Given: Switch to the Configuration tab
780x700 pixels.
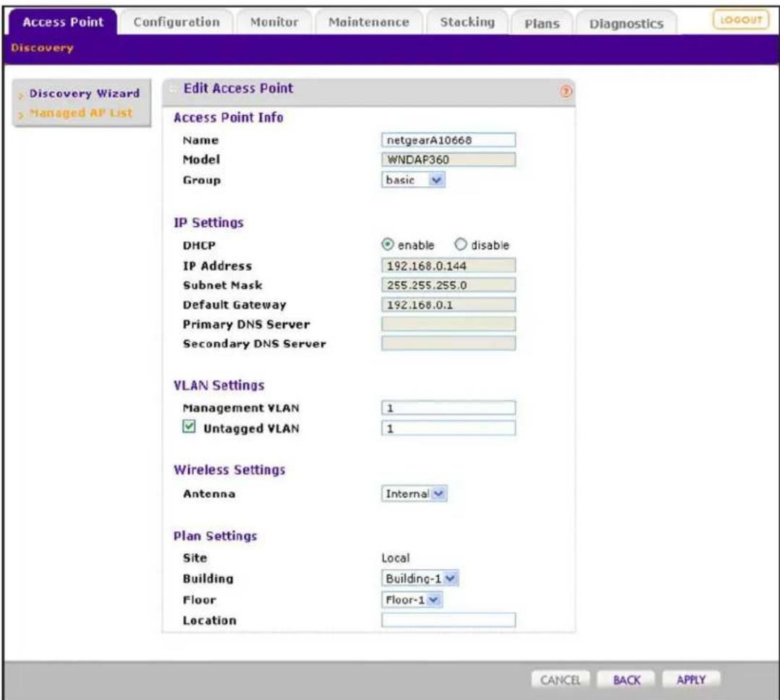Looking at the screenshot, I should tap(177, 22).
